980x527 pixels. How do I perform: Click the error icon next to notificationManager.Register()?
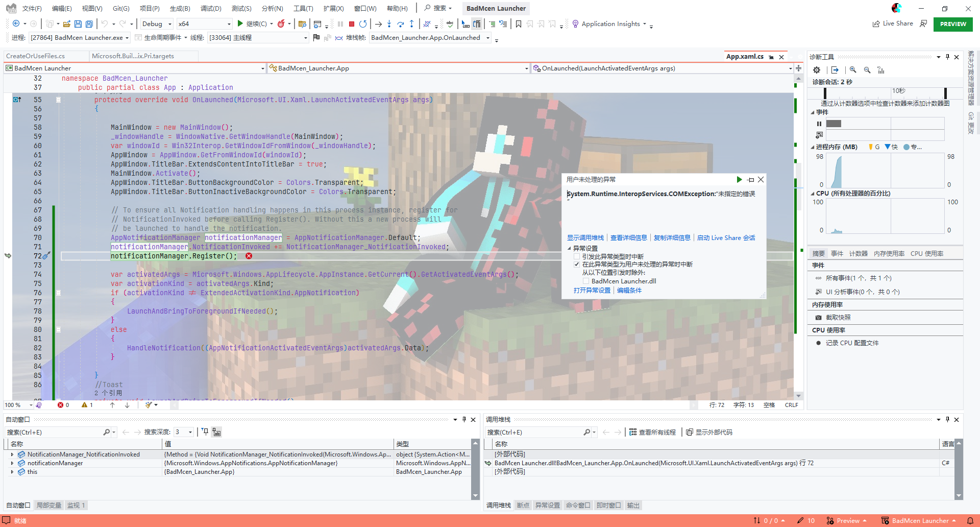click(249, 256)
